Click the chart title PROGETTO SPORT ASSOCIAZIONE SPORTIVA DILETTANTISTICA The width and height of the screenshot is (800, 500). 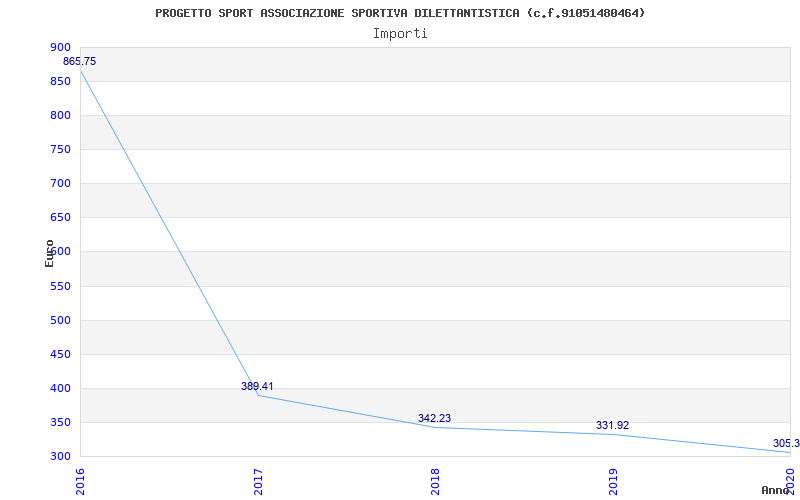400,13
